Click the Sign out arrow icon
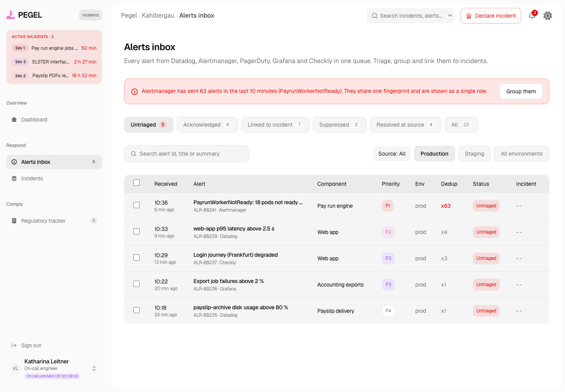Screen dimensions: 565x392 tap(14, 345)
